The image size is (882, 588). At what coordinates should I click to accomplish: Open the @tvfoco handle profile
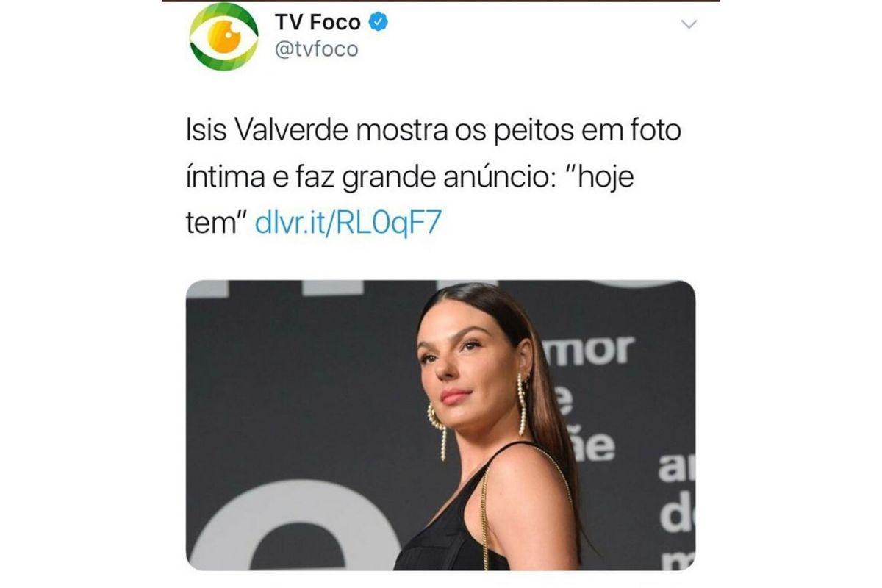pos(316,50)
